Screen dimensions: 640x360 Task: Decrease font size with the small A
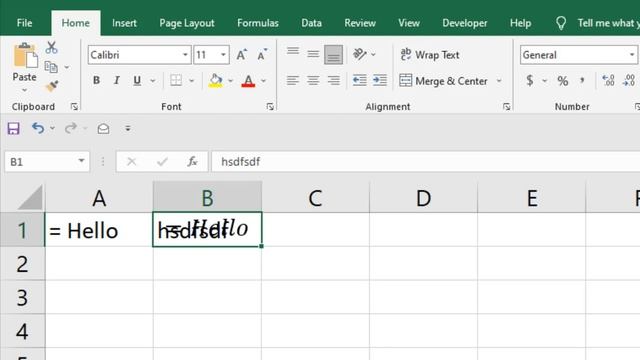pyautogui.click(x=262, y=55)
